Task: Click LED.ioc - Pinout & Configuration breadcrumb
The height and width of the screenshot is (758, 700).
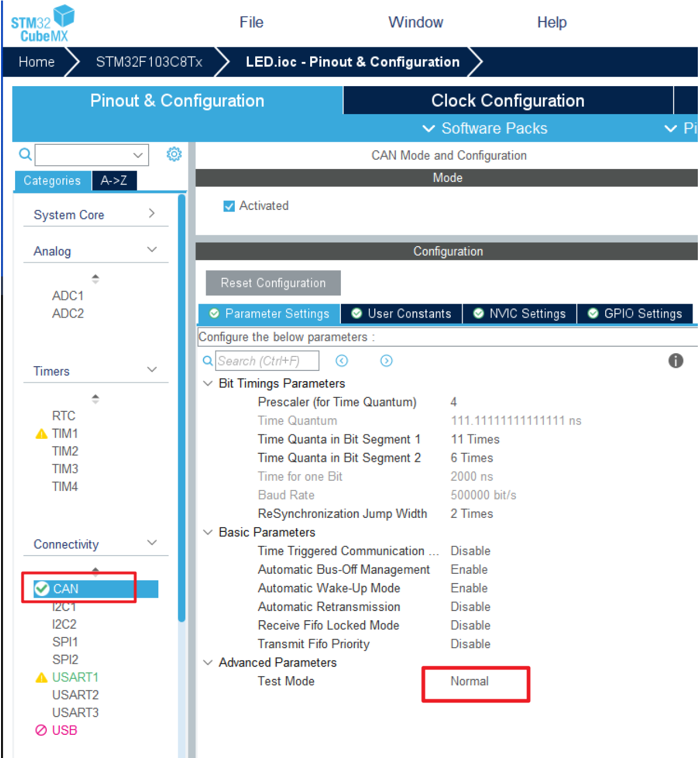Action: coord(353,62)
